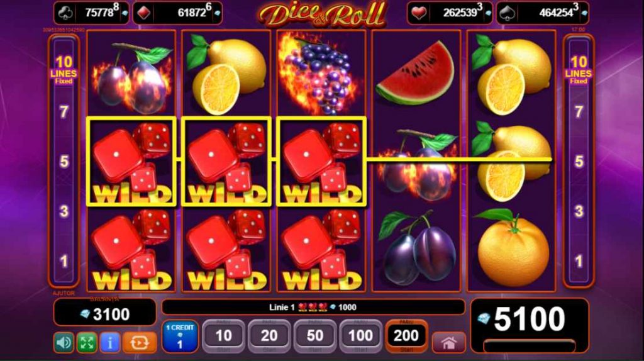Click the clubs jackpot counter
The image size is (644, 361).
click(91, 13)
